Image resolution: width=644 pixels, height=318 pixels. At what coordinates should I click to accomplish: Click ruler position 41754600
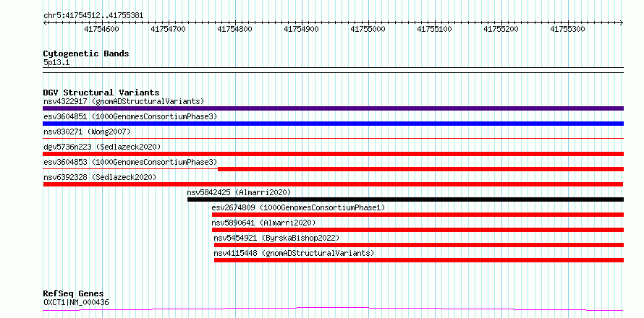101,29
